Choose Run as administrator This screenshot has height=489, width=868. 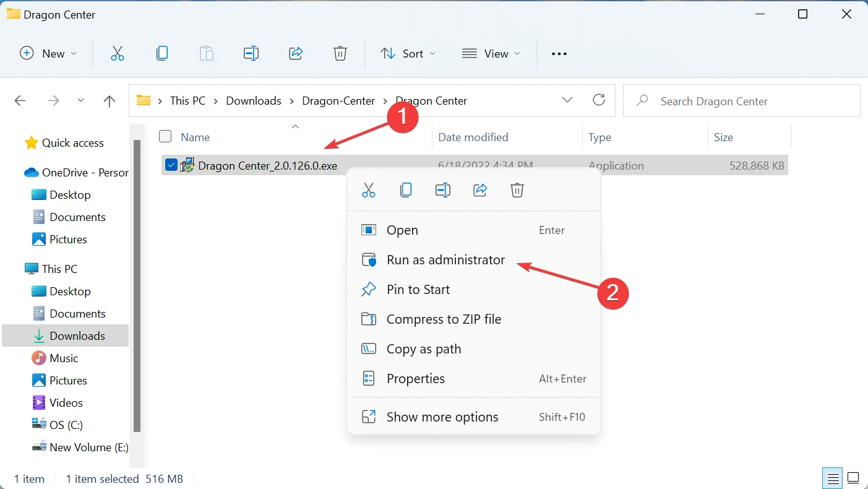point(473,260)
